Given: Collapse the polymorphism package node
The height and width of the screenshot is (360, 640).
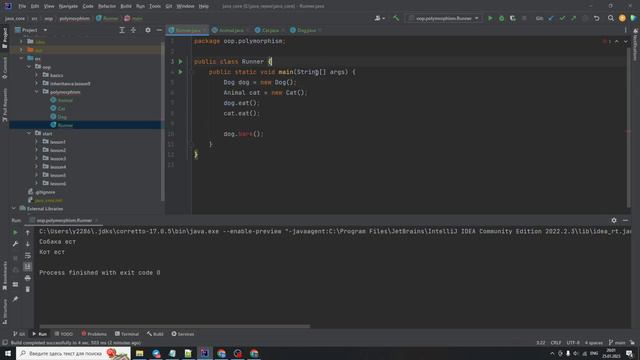Looking at the screenshot, I should click(37, 92).
